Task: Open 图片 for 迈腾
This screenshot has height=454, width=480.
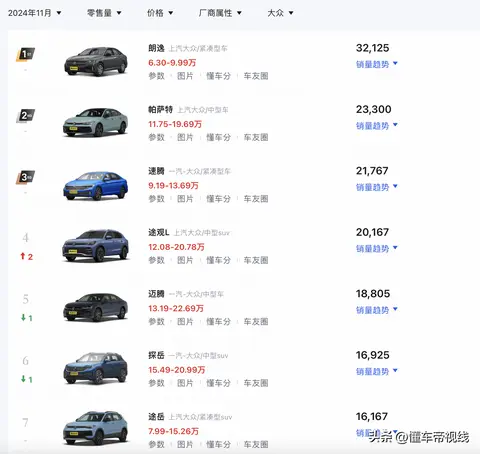Action: 185,322
